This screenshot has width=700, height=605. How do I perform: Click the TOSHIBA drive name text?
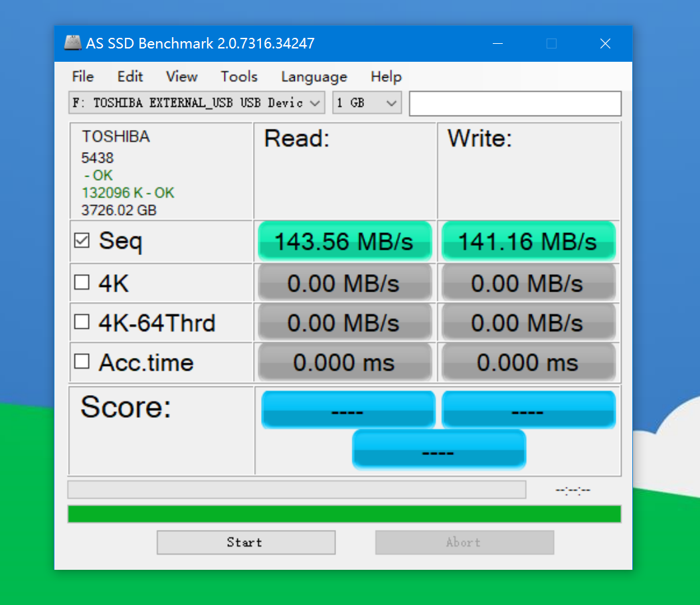coord(116,137)
